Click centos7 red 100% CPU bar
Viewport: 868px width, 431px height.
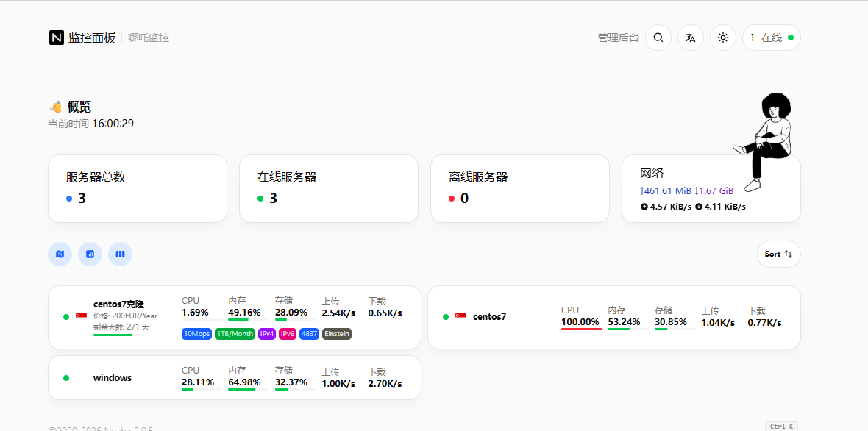click(581, 329)
